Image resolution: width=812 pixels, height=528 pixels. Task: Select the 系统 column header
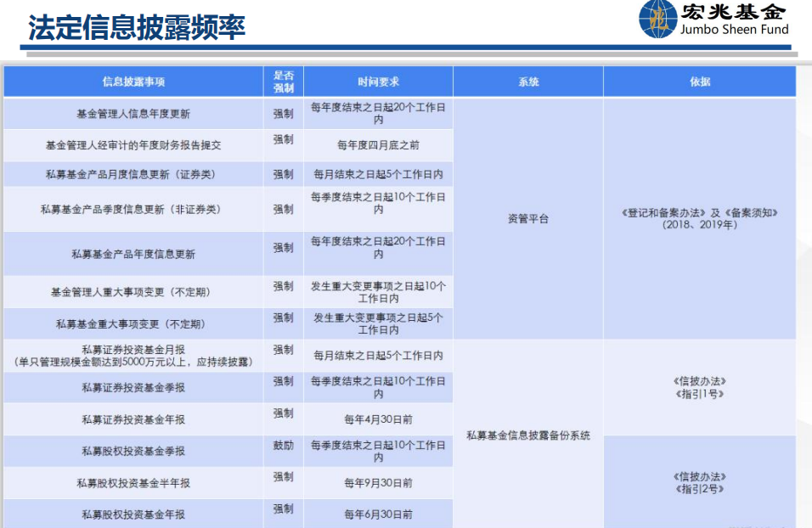coord(528,82)
